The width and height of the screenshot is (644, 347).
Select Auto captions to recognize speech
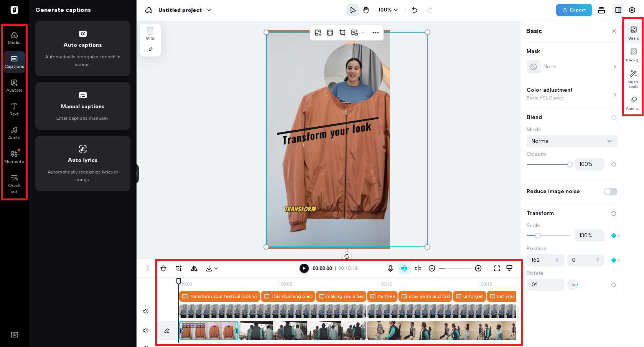coord(82,49)
